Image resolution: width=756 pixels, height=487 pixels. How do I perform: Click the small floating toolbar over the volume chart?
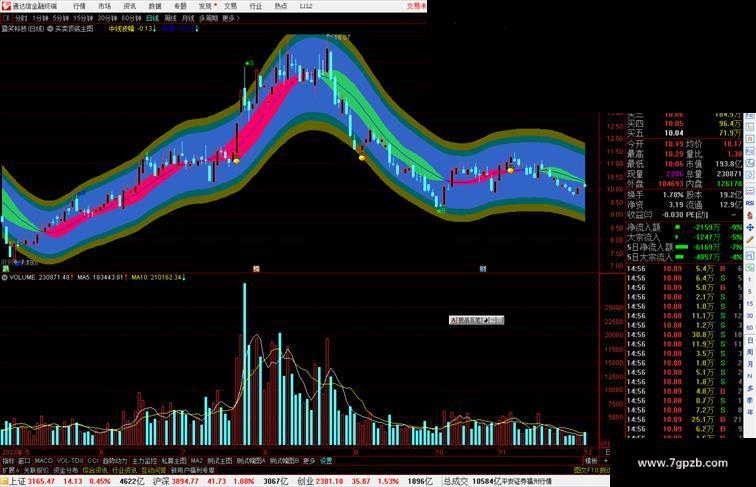click(476, 320)
